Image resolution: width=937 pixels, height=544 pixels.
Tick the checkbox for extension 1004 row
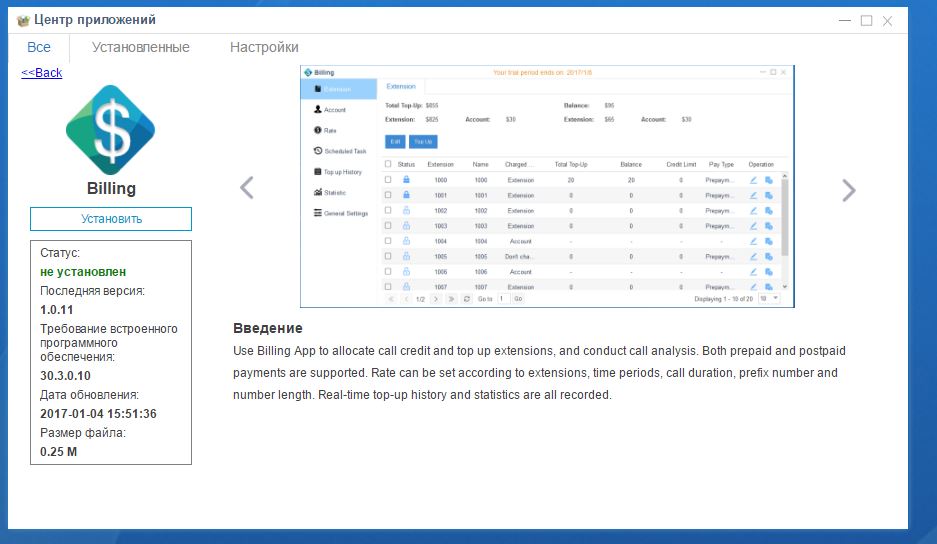388,241
